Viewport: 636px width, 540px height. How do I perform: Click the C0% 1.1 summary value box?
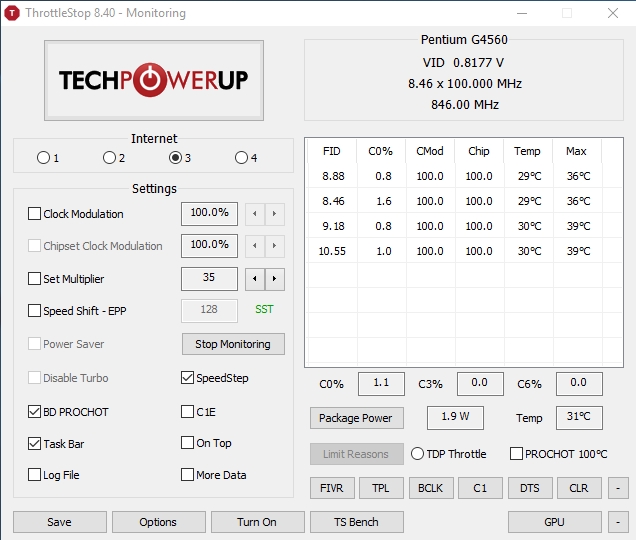click(x=381, y=383)
